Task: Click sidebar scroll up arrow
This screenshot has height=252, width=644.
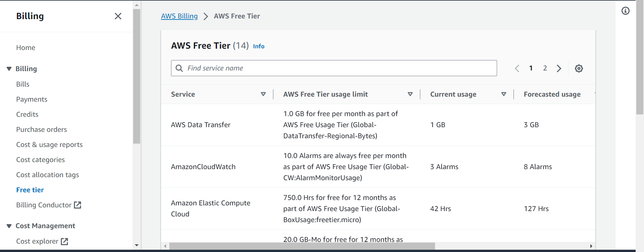Action: [x=137, y=5]
